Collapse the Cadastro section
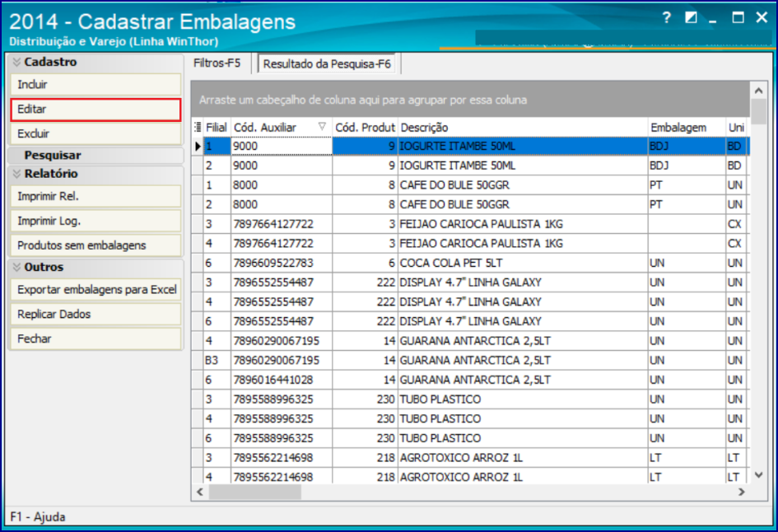This screenshot has height=532, width=778. click(x=16, y=62)
